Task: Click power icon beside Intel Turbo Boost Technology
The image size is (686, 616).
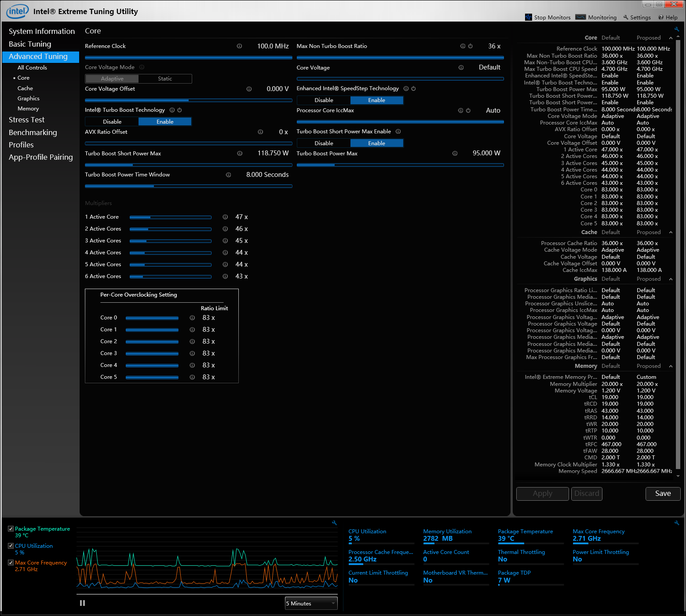Action: [x=179, y=110]
